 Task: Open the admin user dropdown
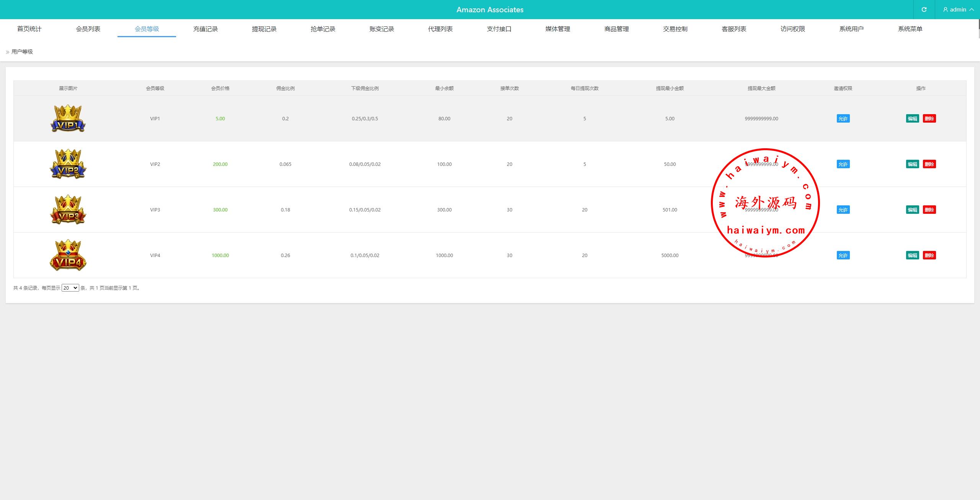[958, 10]
